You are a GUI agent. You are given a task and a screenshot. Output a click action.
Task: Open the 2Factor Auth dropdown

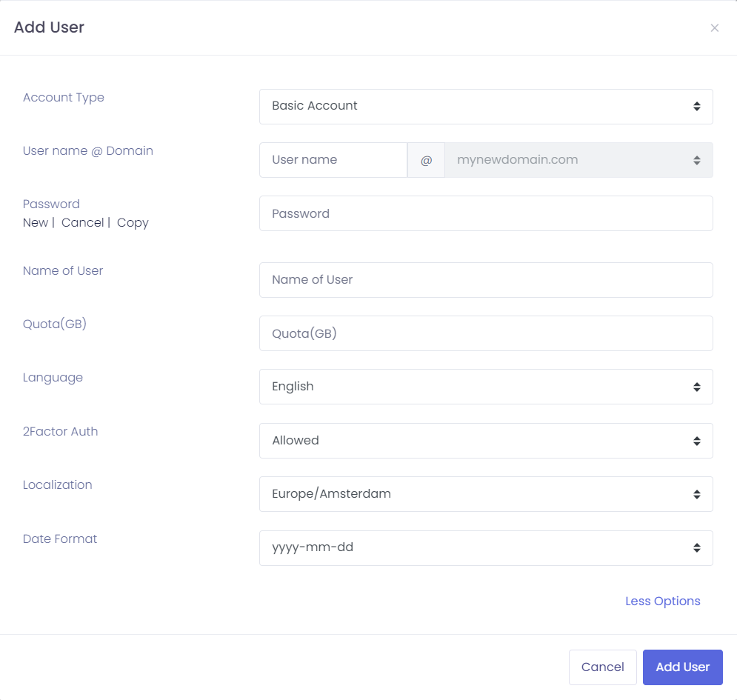tap(486, 440)
